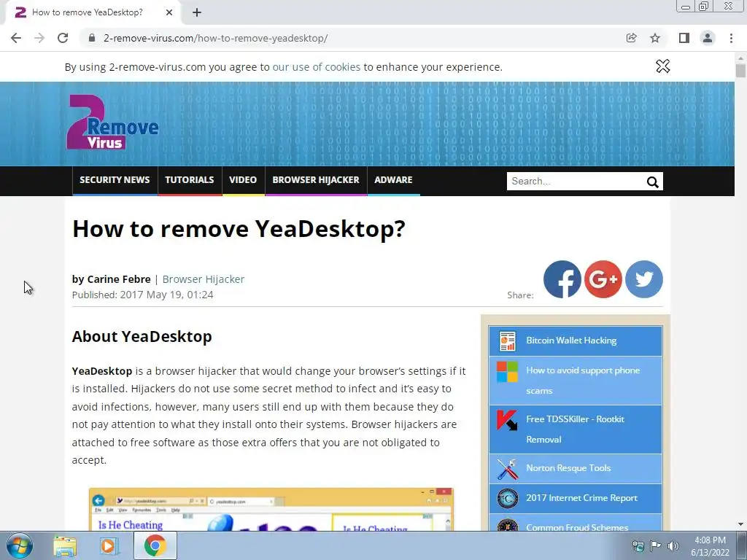Go to the Video section
The image size is (747, 560).
click(243, 180)
